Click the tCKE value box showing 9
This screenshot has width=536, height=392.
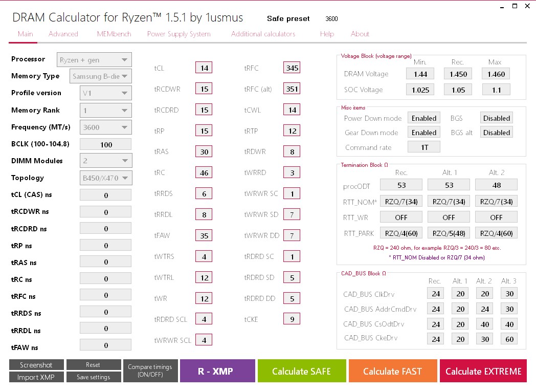tap(292, 319)
